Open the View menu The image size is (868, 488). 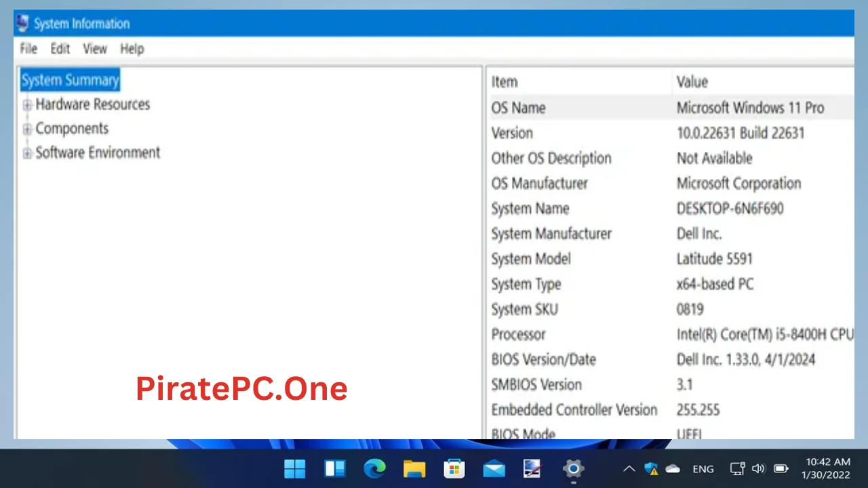[x=95, y=49]
